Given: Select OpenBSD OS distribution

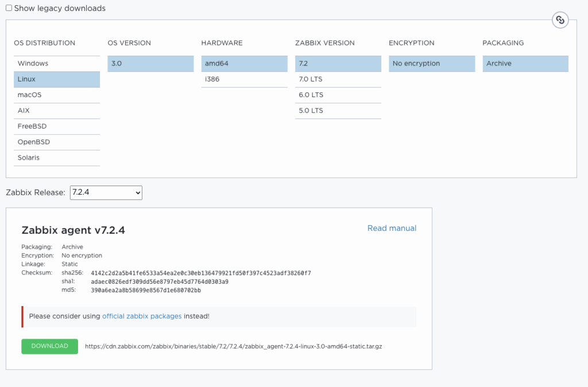Looking at the screenshot, I should tap(57, 142).
